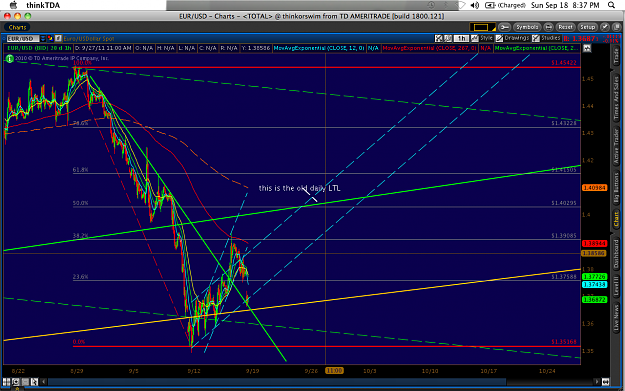Open the Times And Sales sidebar tab
Image resolution: width=625 pixels, height=391 pixels.
[x=616, y=97]
